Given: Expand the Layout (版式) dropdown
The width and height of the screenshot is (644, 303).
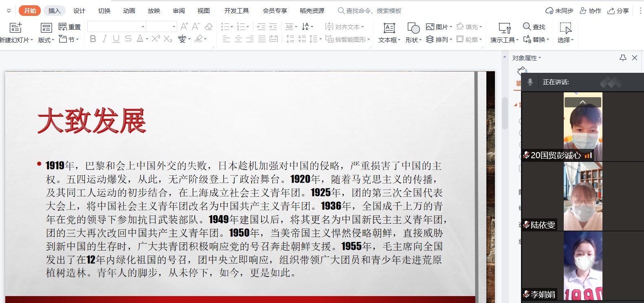Looking at the screenshot, I should tap(46, 40).
